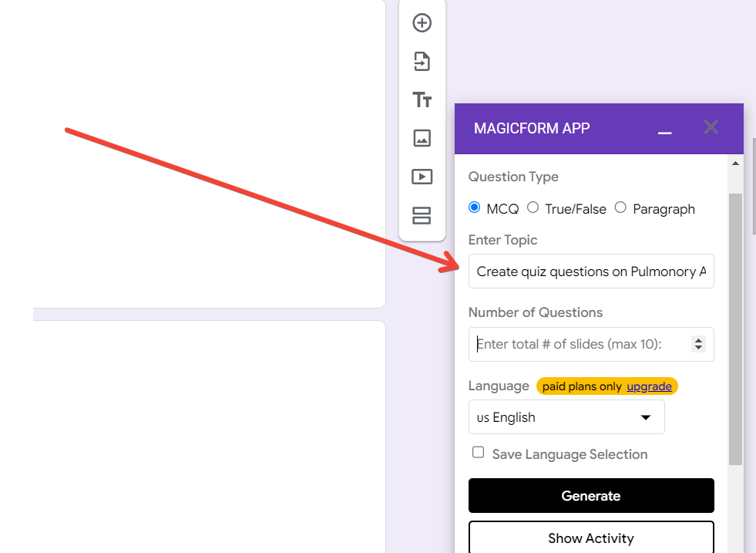Increase the number of questions with the up stepper arrow
The width and height of the screenshot is (756, 553).
click(698, 340)
